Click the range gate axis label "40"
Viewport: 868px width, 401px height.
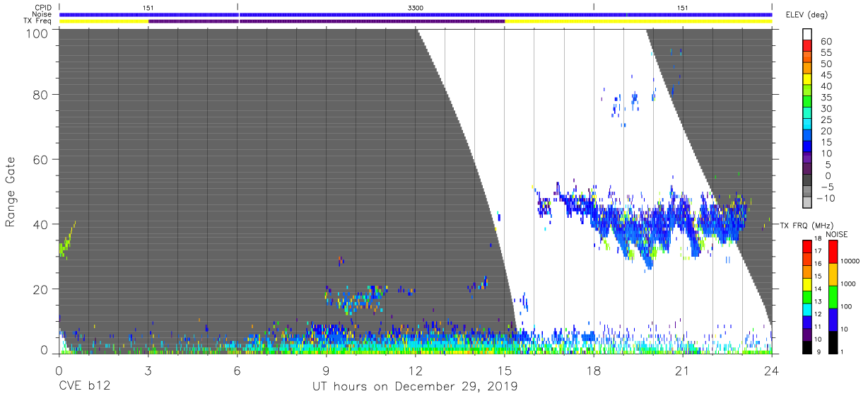pyautogui.click(x=40, y=224)
